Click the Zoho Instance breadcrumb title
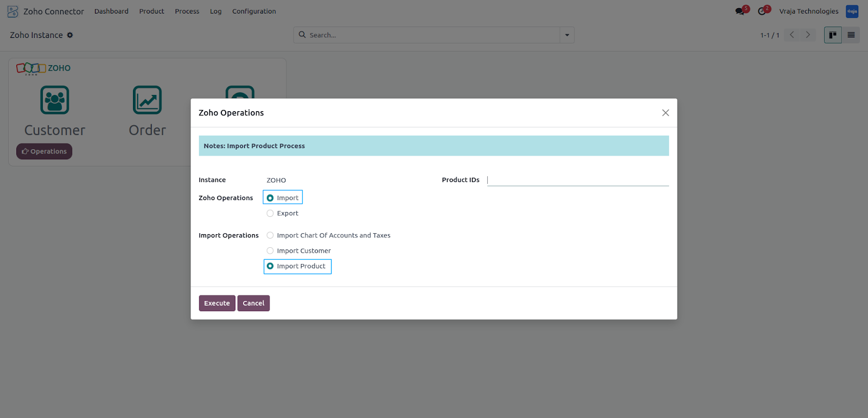 point(36,35)
